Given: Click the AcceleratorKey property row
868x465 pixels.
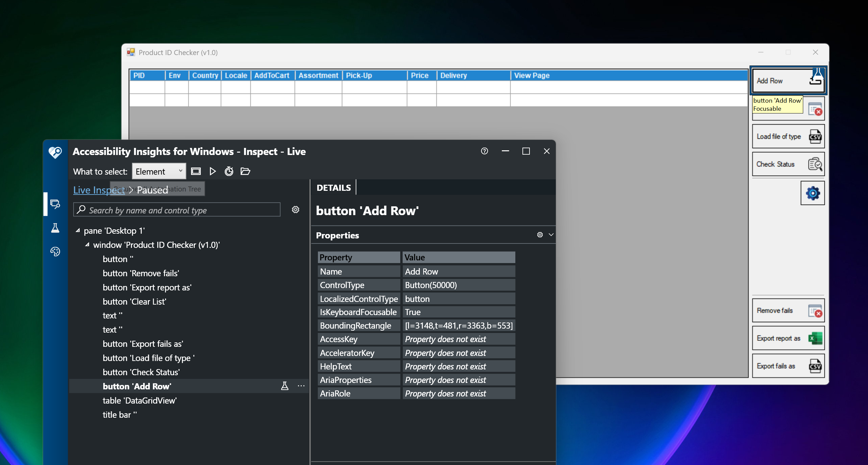Looking at the screenshot, I should tap(416, 353).
